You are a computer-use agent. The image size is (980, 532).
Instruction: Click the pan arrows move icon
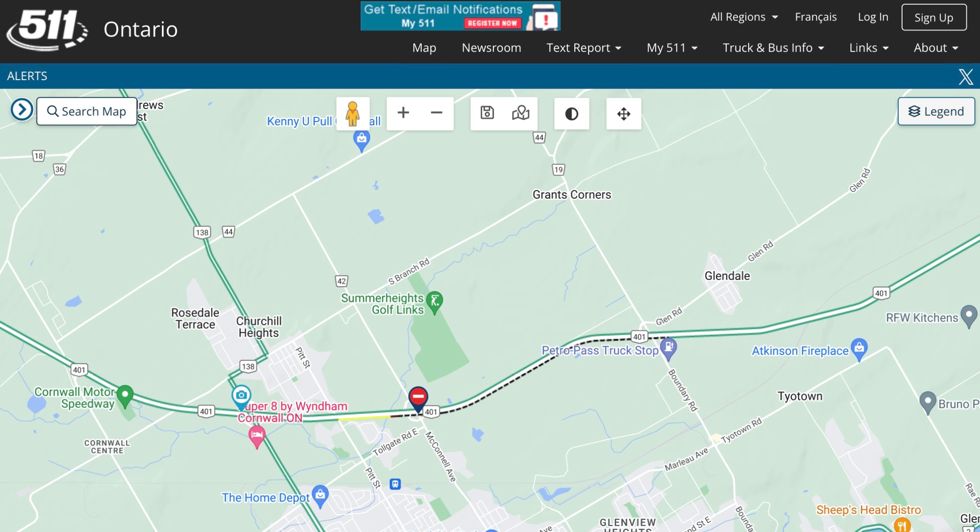coord(624,114)
